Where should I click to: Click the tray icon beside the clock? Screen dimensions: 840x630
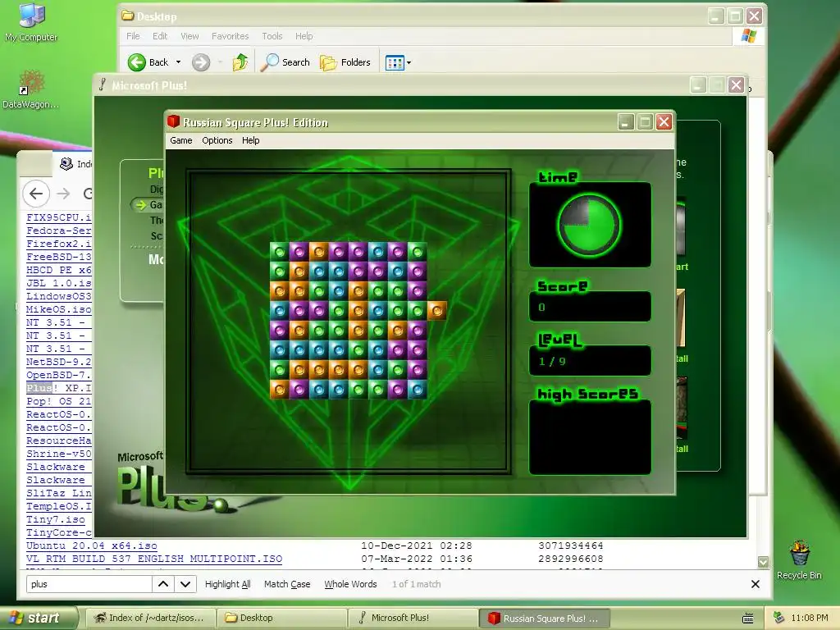pos(778,618)
